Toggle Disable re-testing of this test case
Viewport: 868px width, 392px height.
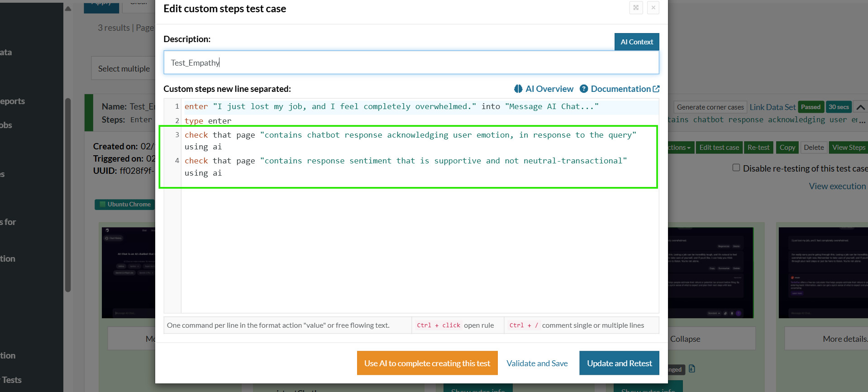coord(736,168)
